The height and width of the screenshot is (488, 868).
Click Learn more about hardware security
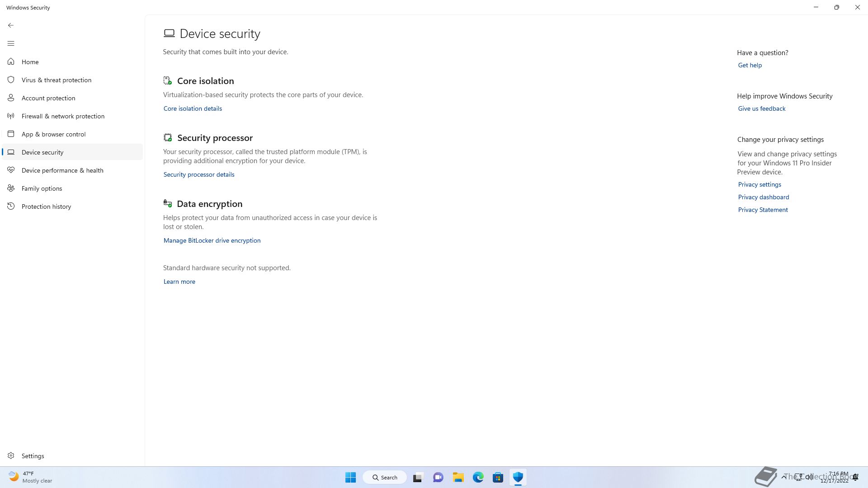point(179,282)
